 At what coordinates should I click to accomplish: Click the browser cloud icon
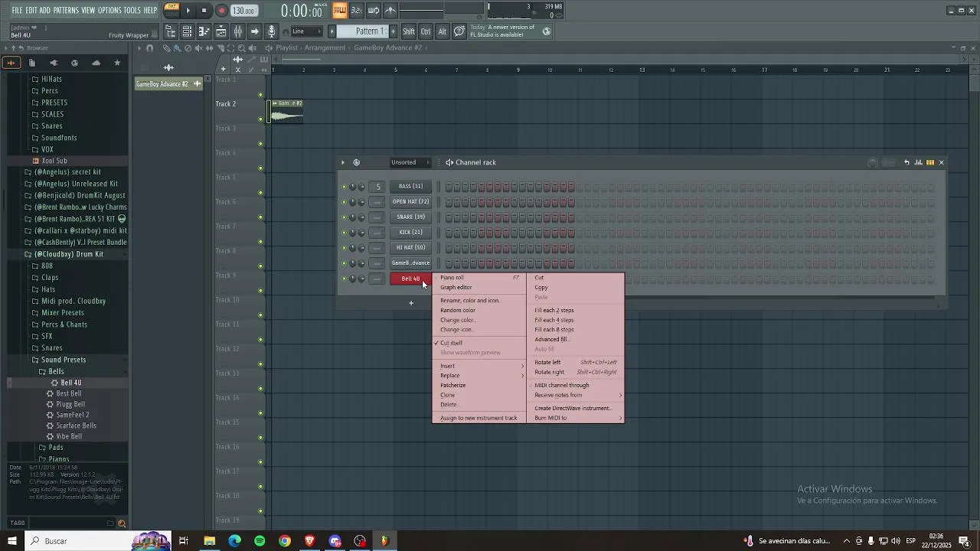click(96, 63)
